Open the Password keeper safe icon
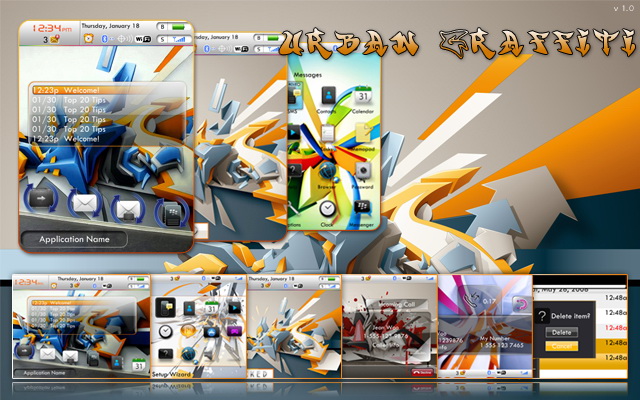The image size is (640, 400). 363,171
